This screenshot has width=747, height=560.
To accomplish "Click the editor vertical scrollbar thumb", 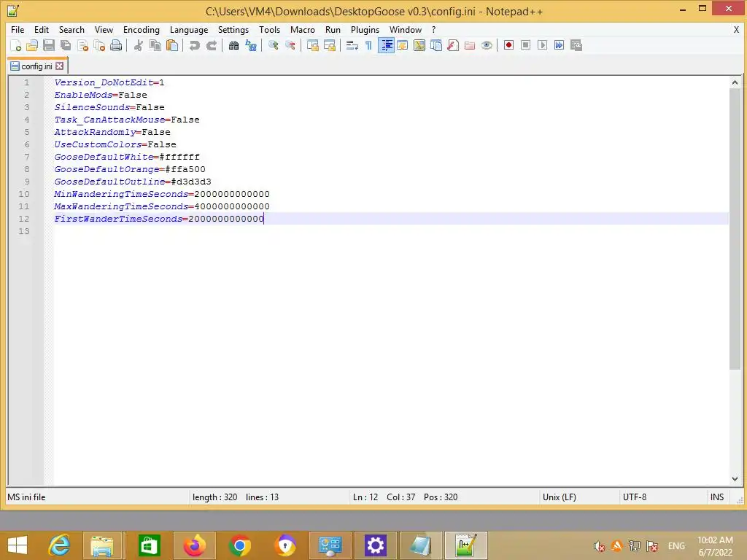I will [735, 228].
